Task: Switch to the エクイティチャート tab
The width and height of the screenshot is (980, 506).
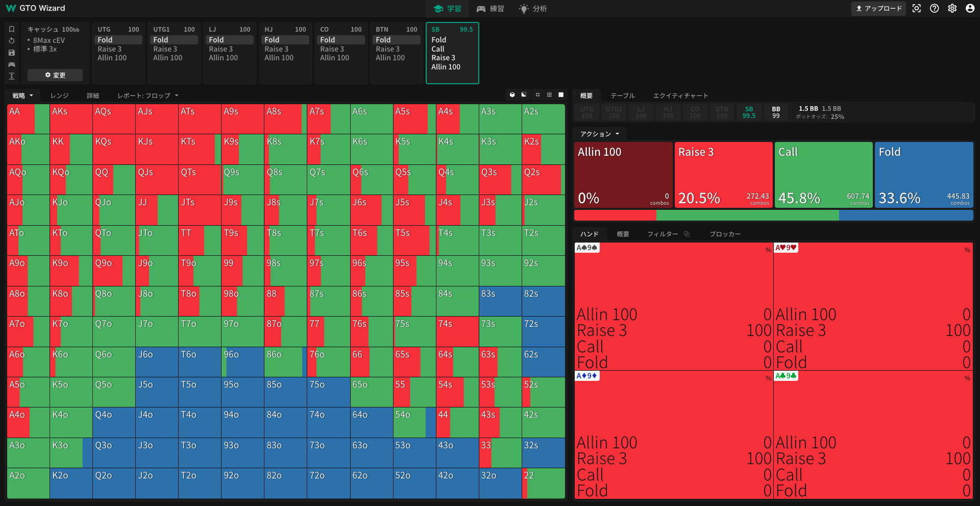Action: coord(680,95)
